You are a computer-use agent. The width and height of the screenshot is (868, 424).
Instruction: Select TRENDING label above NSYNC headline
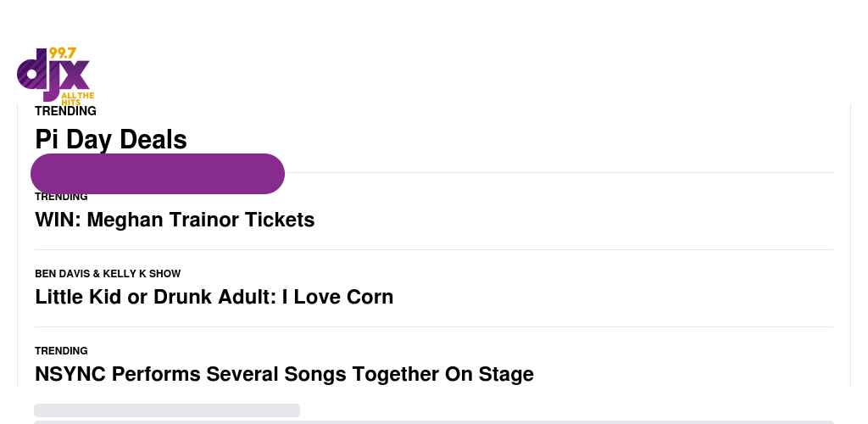click(x=61, y=351)
